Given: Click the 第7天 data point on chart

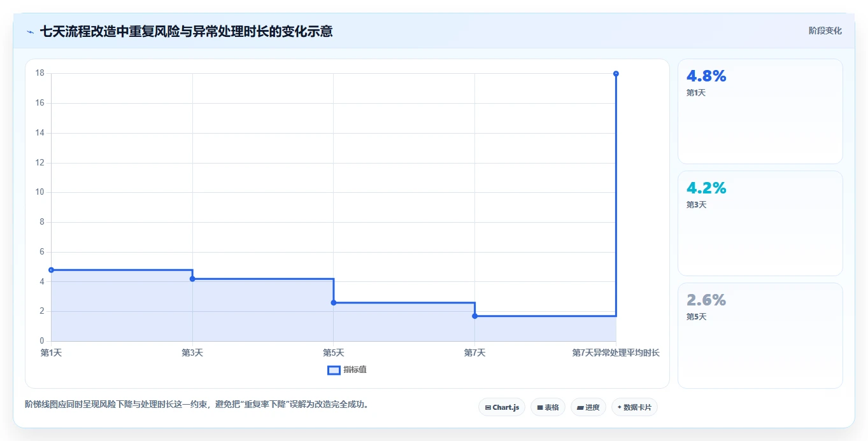Looking at the screenshot, I should tap(474, 316).
